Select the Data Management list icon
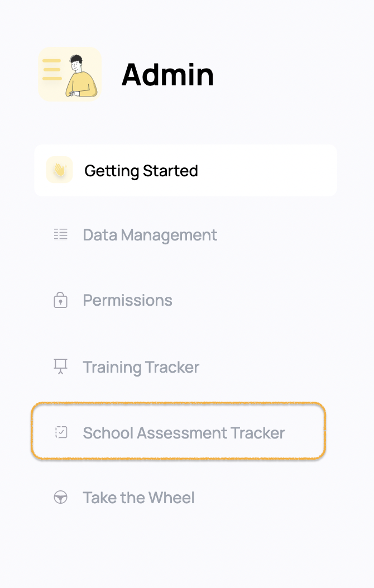 (x=60, y=235)
